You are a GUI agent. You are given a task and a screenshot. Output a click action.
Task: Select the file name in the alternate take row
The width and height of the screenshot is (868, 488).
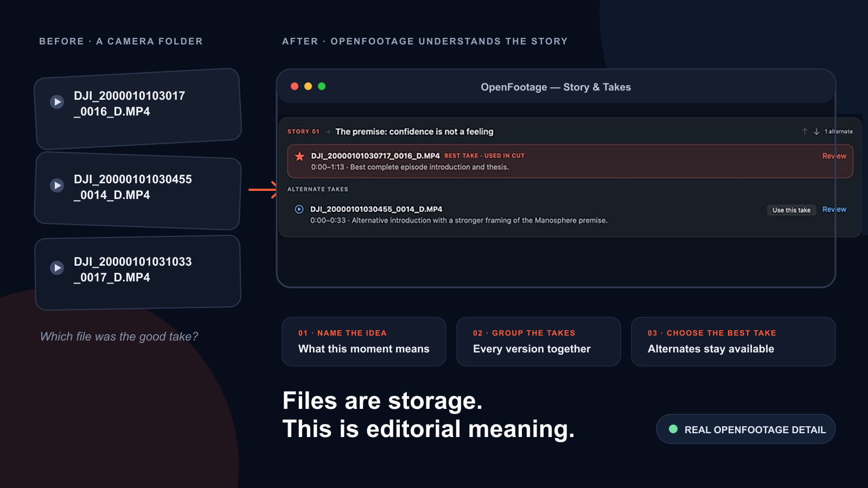point(376,209)
